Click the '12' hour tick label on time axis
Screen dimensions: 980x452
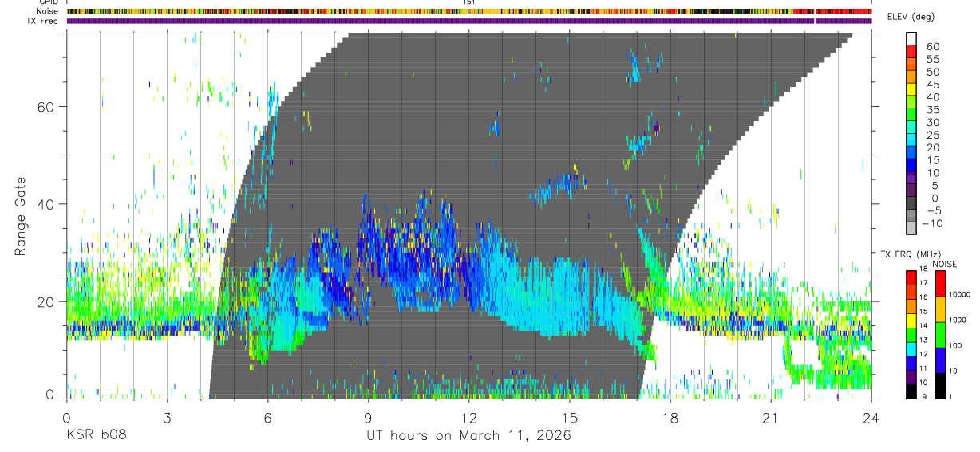pos(468,418)
